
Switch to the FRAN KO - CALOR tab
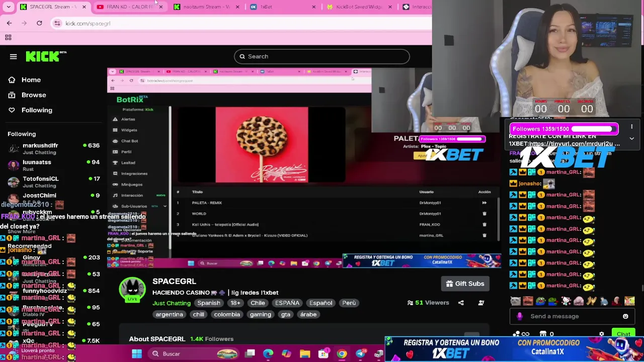point(129,7)
